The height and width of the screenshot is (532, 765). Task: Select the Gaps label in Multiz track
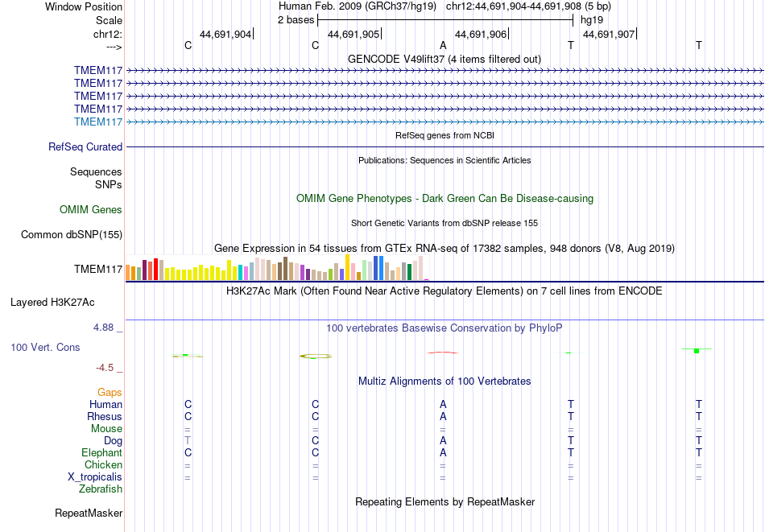click(x=110, y=393)
